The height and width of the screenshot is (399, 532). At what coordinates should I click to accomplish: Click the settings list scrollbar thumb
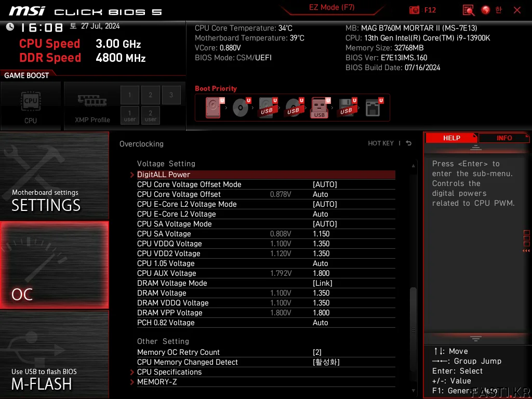413,329
